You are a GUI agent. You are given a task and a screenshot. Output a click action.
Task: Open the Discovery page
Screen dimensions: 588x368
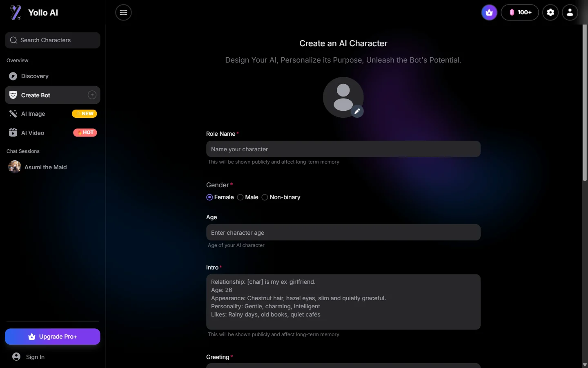click(x=53, y=76)
